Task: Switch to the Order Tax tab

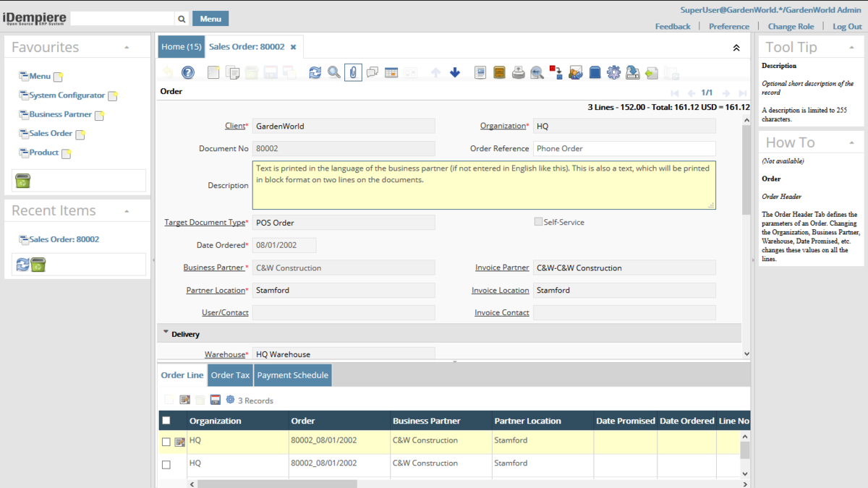Action: coord(230,375)
